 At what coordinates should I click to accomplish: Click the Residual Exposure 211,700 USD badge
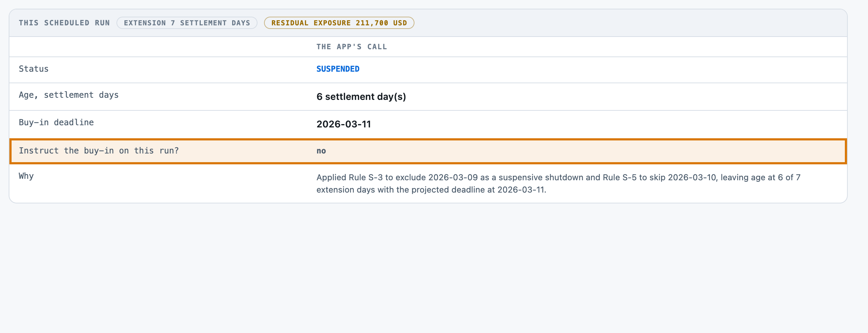[339, 23]
